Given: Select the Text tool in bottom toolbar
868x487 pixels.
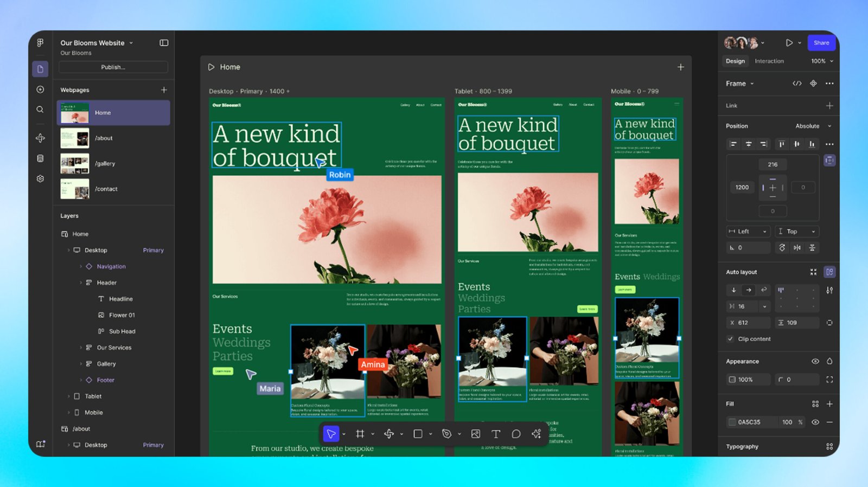Looking at the screenshot, I should point(495,434).
